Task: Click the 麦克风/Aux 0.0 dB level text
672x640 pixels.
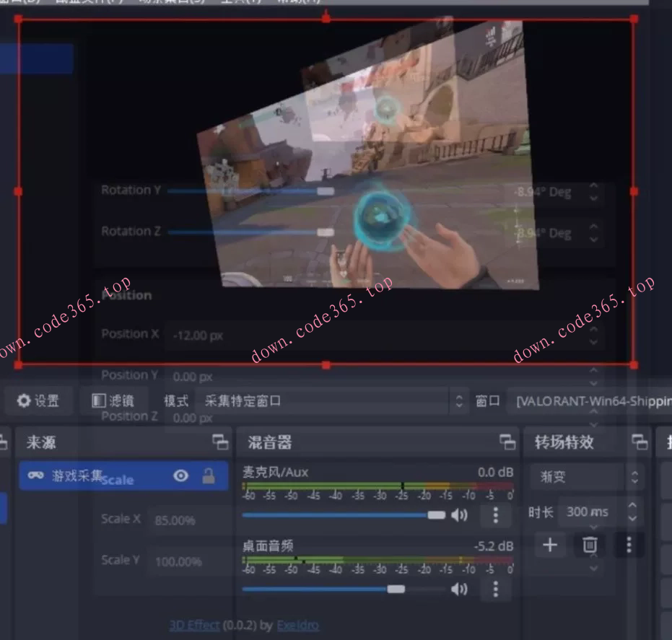Action: (x=495, y=472)
